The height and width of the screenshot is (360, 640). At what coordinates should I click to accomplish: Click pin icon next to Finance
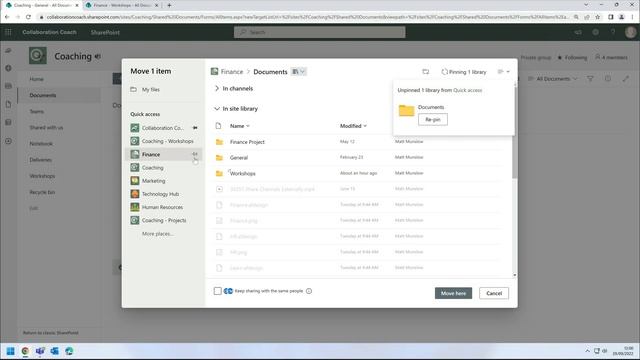(195, 154)
